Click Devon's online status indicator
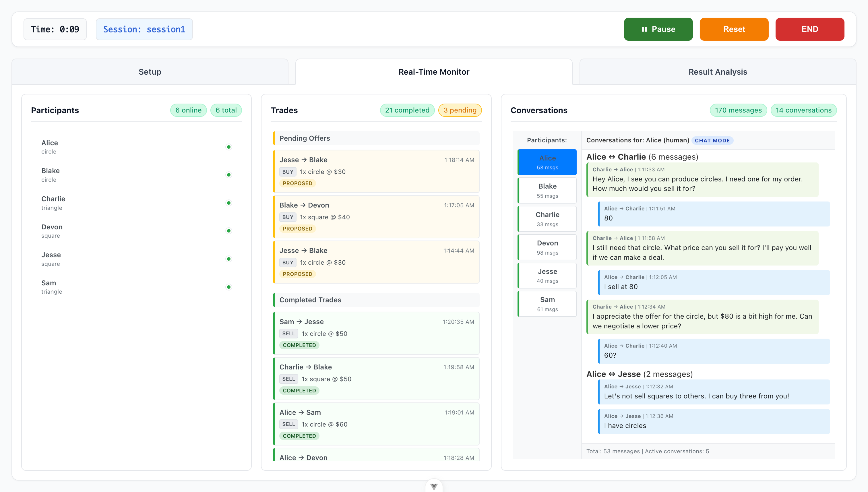This screenshot has height=492, width=868. coord(229,231)
